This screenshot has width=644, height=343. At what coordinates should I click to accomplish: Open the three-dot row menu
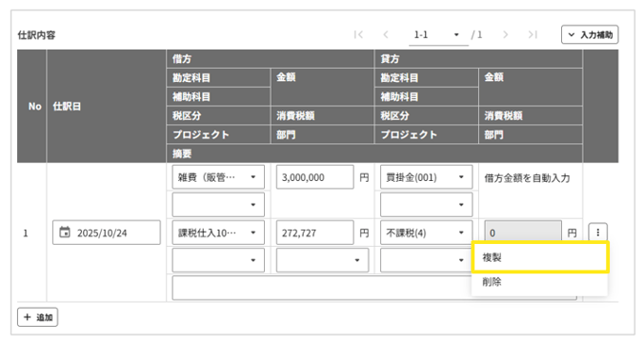point(597,232)
